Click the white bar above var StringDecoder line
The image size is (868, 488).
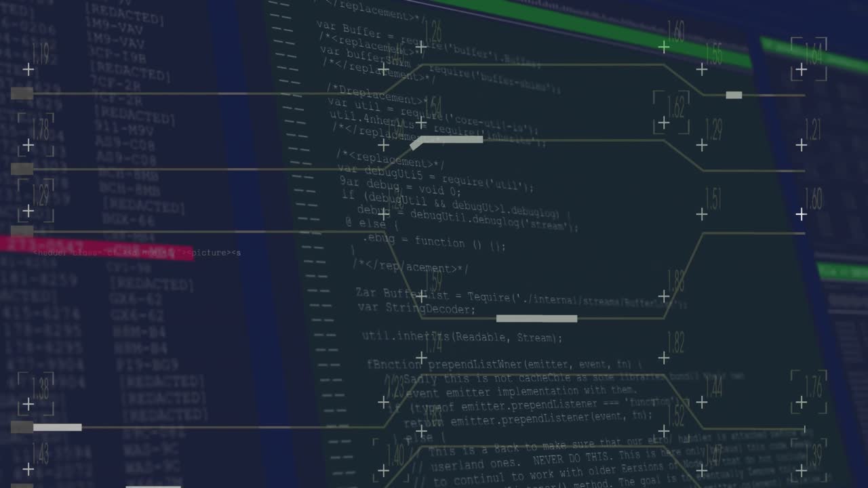(x=536, y=319)
